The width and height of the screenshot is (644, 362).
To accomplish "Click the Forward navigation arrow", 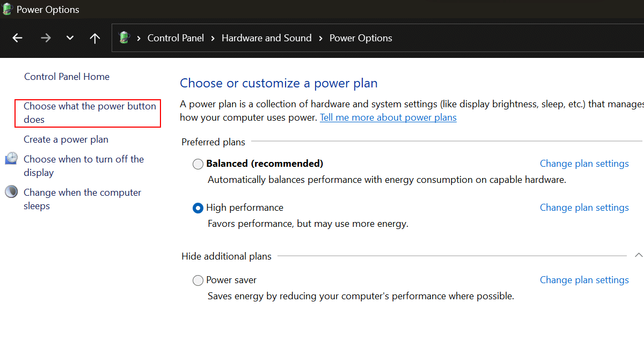I will (x=46, y=38).
